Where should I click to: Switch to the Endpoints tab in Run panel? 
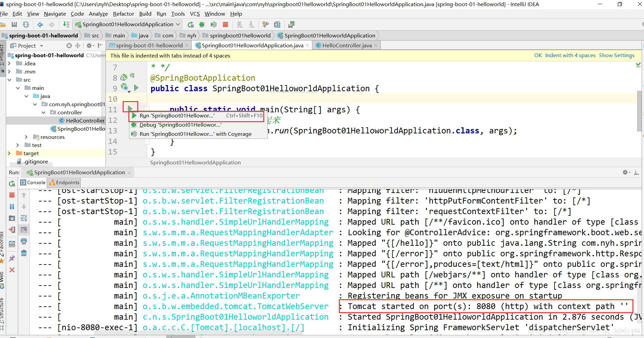click(x=64, y=182)
